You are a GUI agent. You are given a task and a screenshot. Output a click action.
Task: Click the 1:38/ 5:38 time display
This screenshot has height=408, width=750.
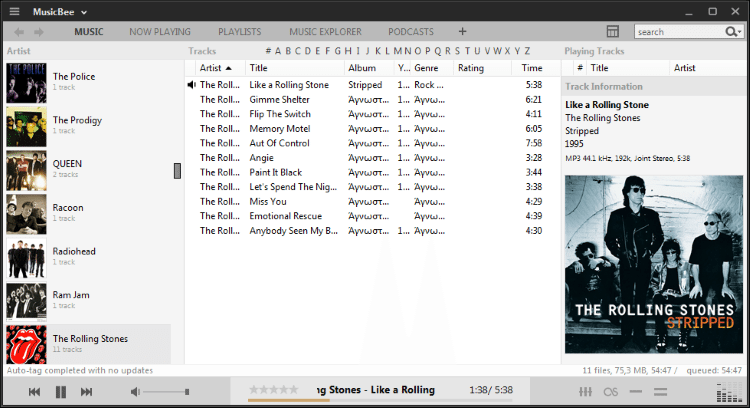[491, 390]
